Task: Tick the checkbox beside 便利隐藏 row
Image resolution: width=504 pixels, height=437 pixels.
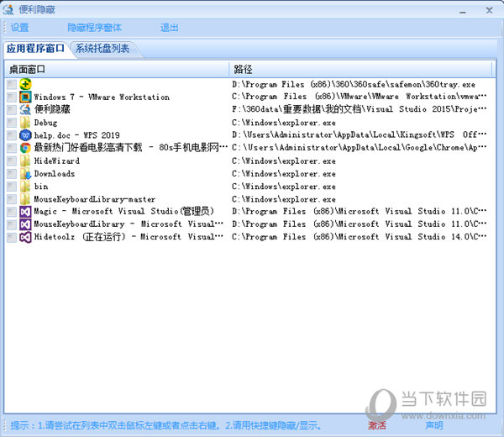Action: coord(12,110)
